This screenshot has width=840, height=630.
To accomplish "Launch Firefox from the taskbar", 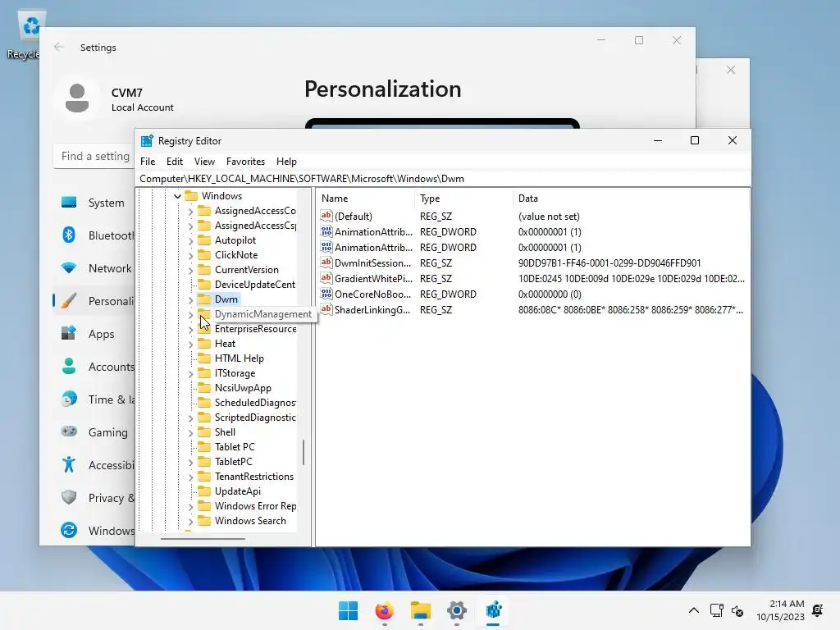I will point(384,610).
